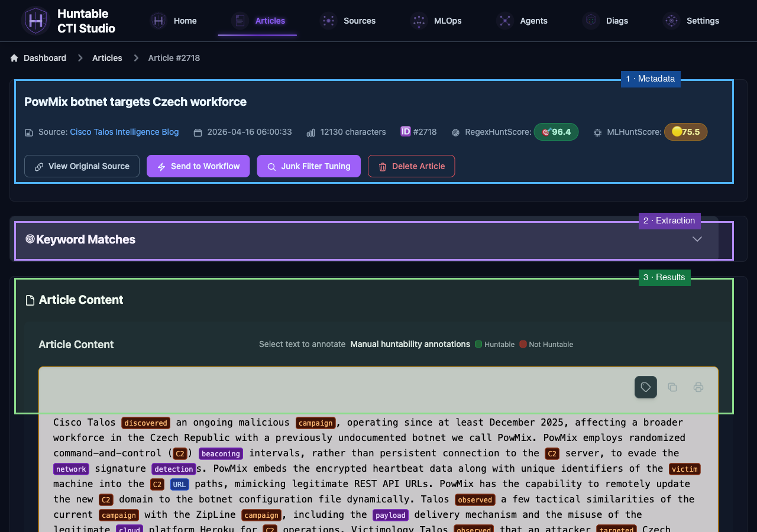Click the Keyword Matches heading

pos(86,239)
